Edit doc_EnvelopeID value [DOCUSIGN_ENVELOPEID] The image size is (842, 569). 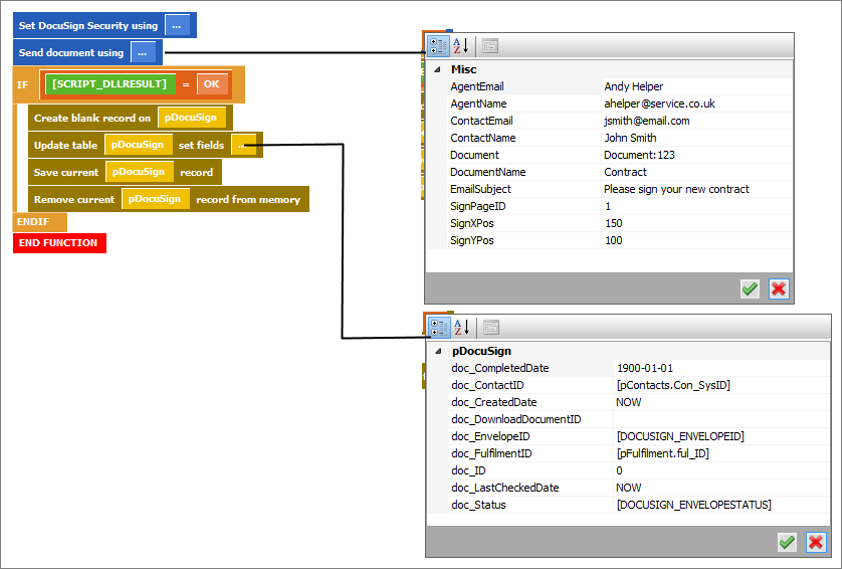pyautogui.click(x=722, y=436)
